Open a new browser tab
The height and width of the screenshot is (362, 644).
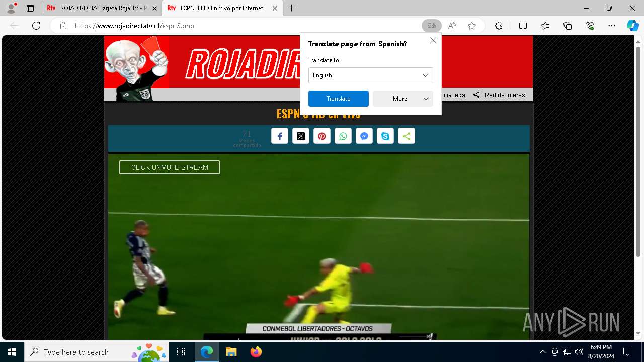pos(292,8)
